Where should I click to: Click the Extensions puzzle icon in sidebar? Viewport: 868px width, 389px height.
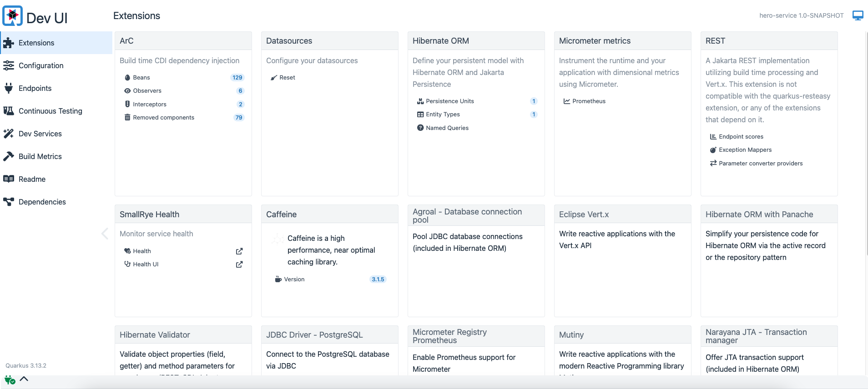pos(9,43)
